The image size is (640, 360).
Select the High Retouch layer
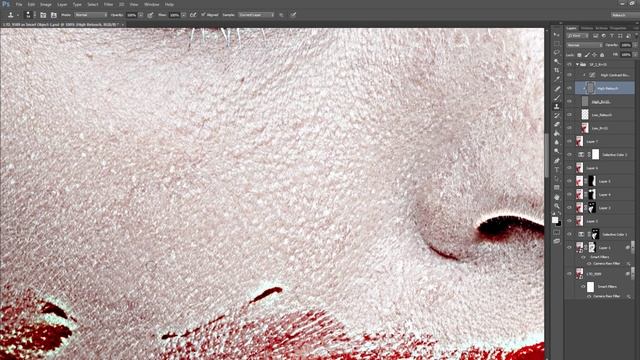(x=604, y=88)
